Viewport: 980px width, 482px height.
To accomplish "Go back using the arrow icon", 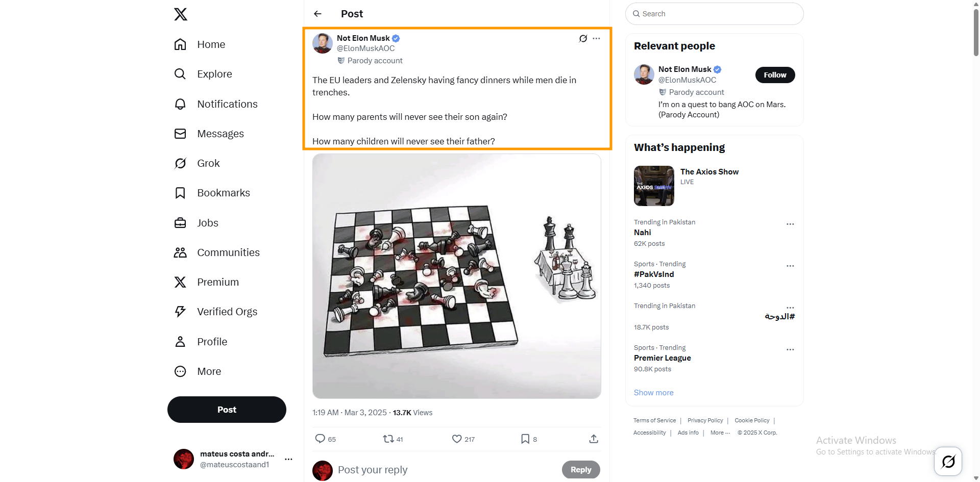I will click(317, 14).
